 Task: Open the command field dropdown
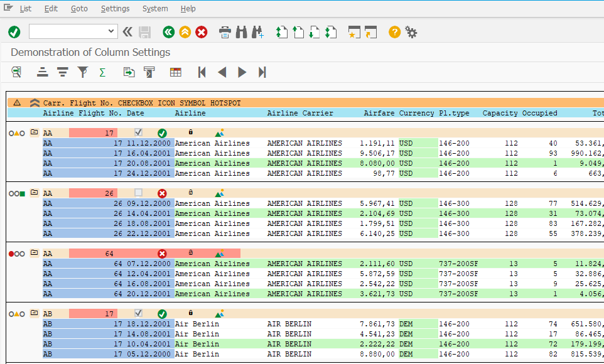point(111,31)
